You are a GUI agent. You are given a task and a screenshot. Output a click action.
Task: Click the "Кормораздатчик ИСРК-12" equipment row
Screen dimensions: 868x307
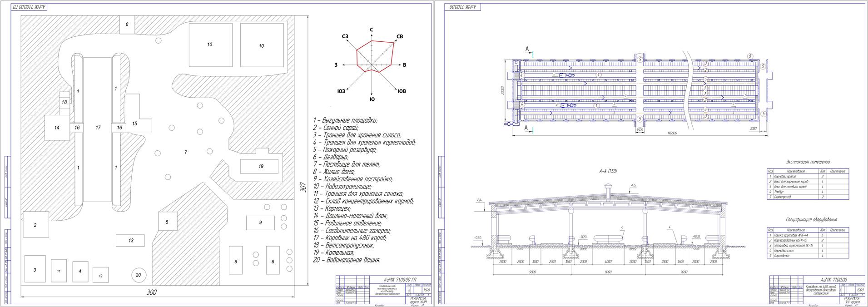click(808, 240)
